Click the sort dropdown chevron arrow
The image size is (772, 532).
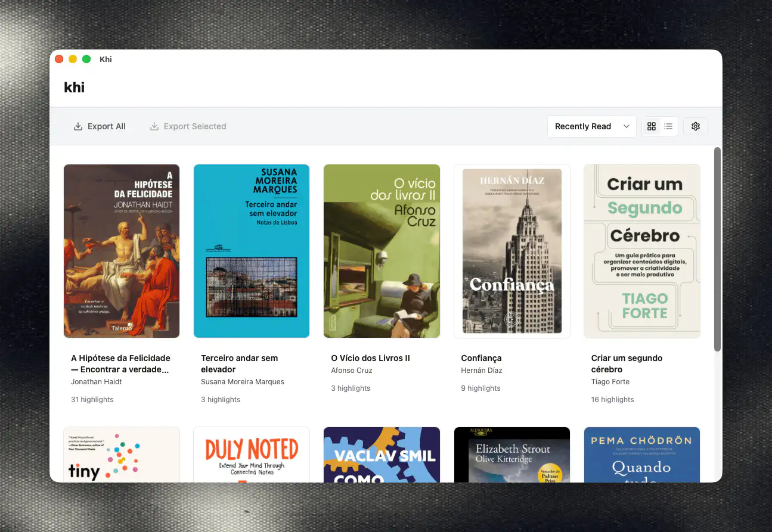(626, 126)
